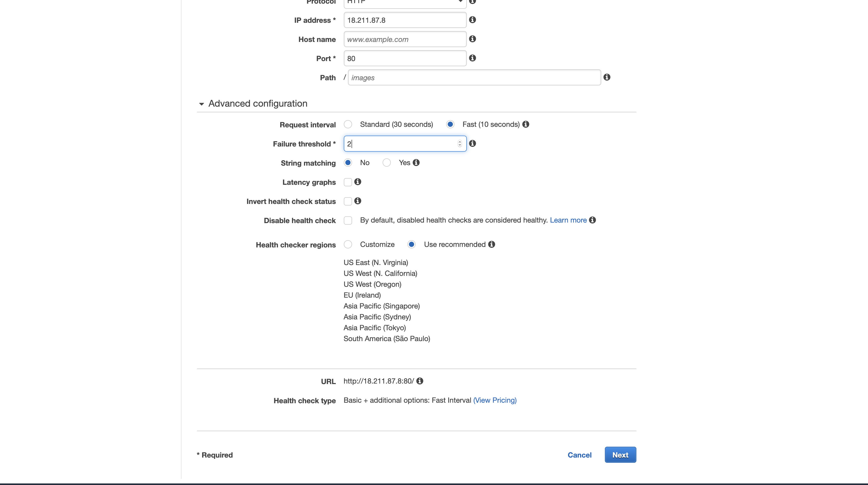Viewport: 868px width, 485px height.
Task: Enable the Latency graphs checkbox
Action: (x=348, y=182)
